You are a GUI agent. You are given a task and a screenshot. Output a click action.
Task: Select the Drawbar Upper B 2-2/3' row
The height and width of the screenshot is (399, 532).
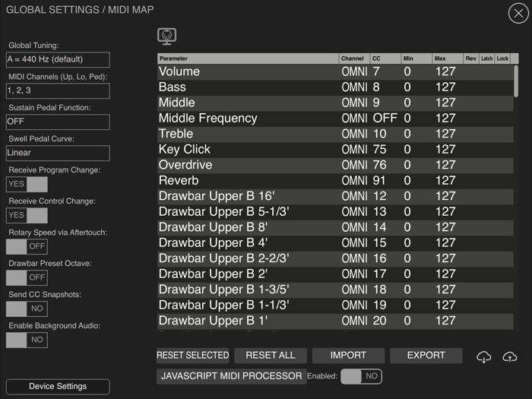point(335,258)
